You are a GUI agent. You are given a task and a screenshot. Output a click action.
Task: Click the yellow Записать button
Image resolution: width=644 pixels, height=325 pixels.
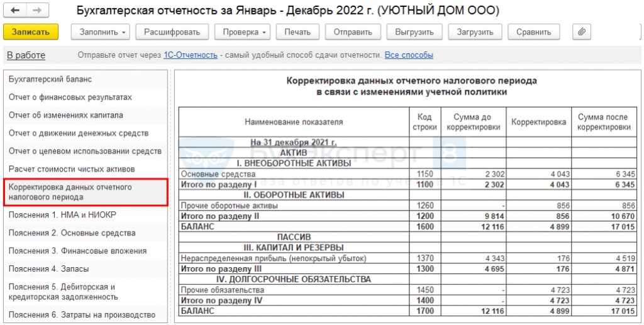click(31, 32)
